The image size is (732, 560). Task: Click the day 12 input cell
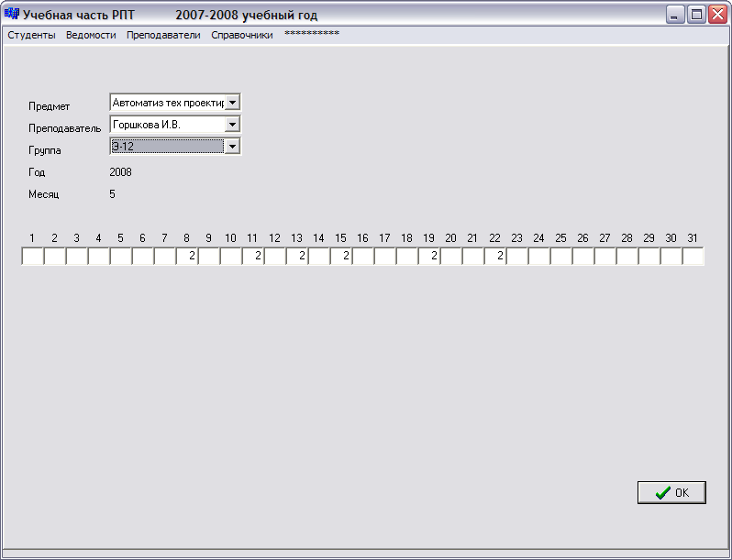pos(275,256)
